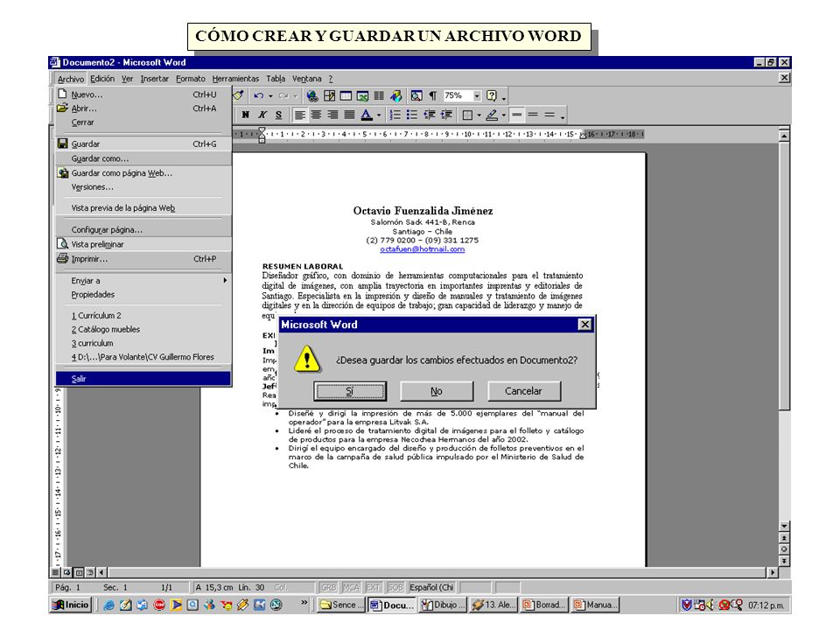
Task: Switch to Print Layout view icon
Action: (x=79, y=572)
